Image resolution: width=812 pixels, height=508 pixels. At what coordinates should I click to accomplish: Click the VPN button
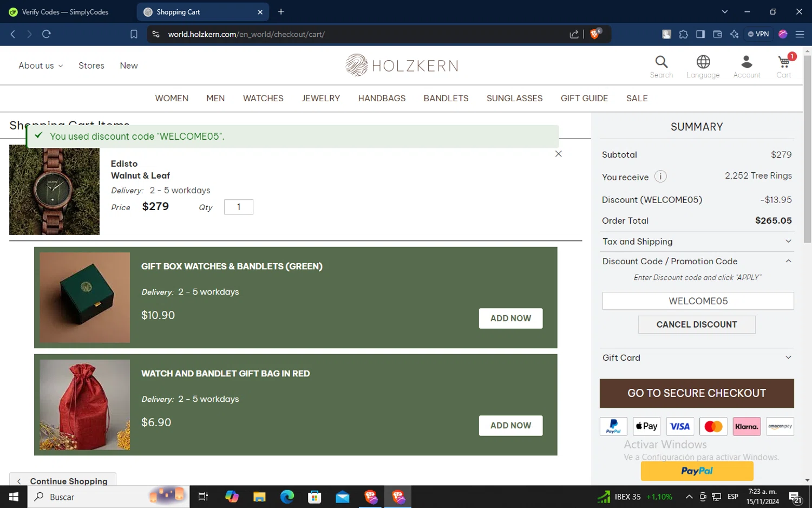pyautogui.click(x=758, y=34)
